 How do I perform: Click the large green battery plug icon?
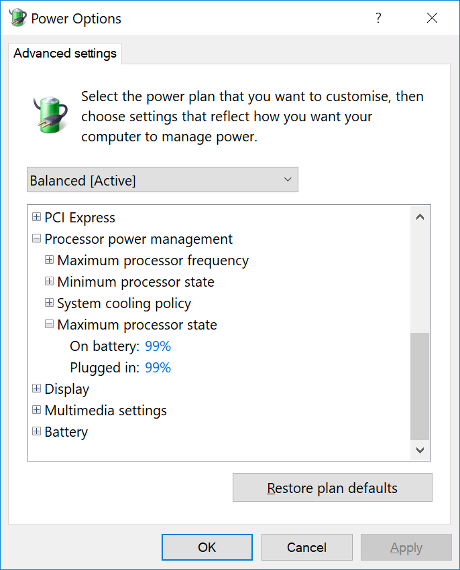[50, 115]
